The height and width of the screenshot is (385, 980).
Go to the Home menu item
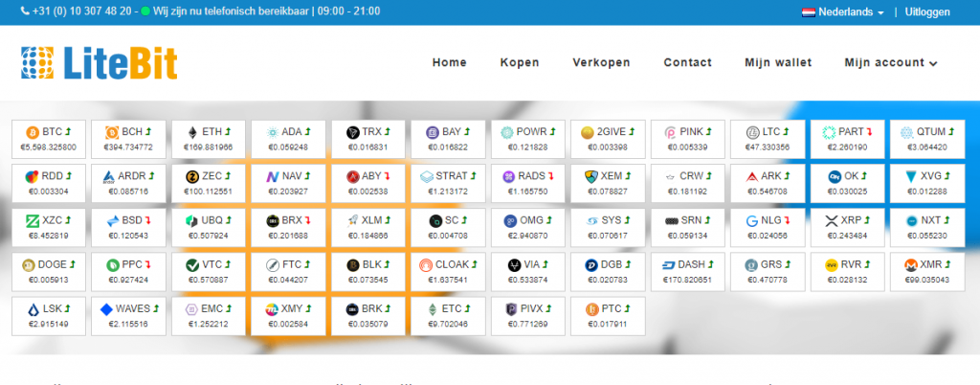tap(450, 62)
